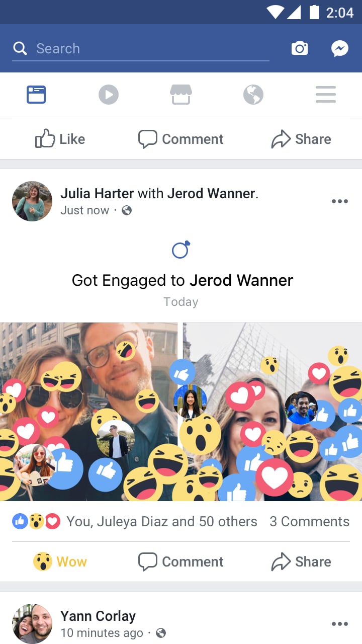Toggle the Wow reaction on Julia's post
The height and width of the screenshot is (644, 362).
[60, 561]
